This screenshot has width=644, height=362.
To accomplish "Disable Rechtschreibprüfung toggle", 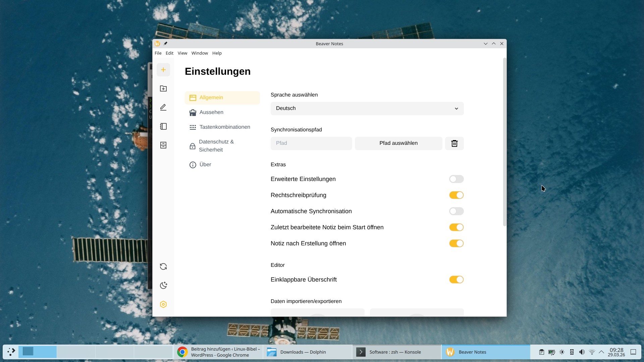I will (x=456, y=195).
